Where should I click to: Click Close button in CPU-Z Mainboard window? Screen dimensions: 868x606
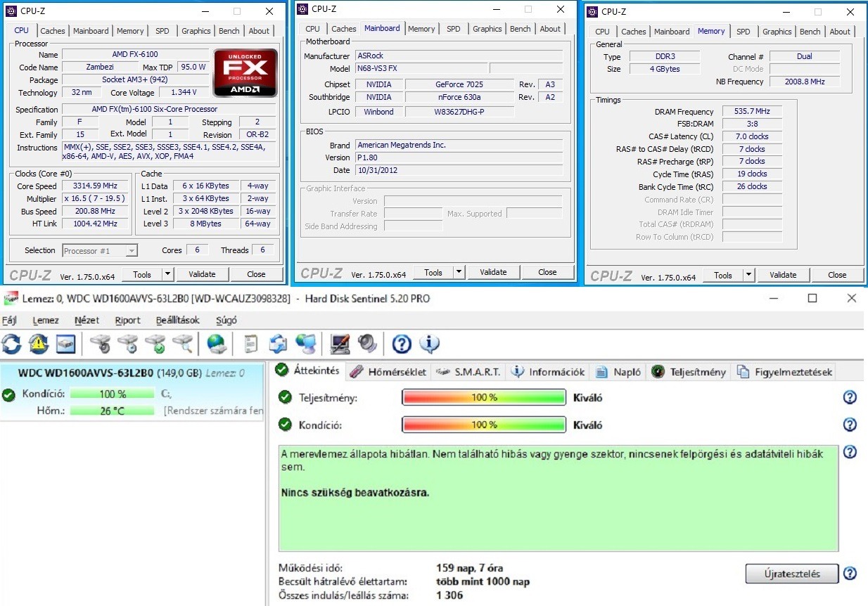point(547,272)
